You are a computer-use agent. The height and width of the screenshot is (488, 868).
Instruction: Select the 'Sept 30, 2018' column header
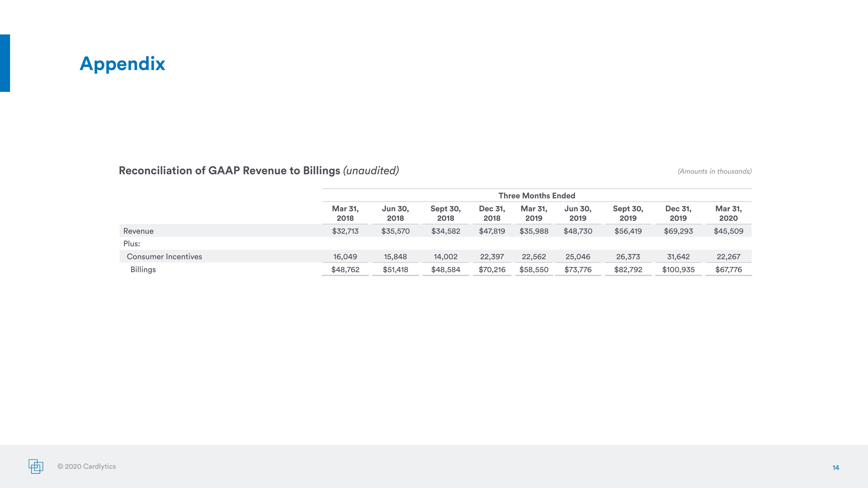[x=445, y=213]
